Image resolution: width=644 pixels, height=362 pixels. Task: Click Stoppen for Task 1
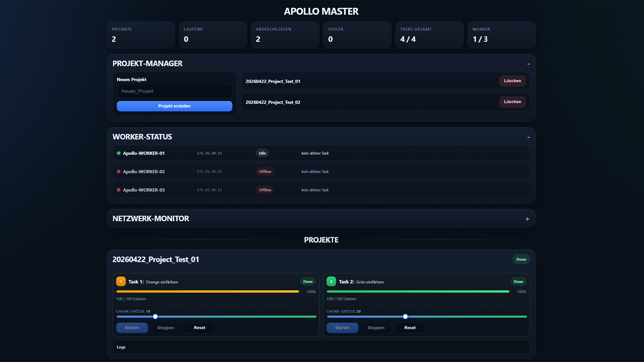click(165, 328)
